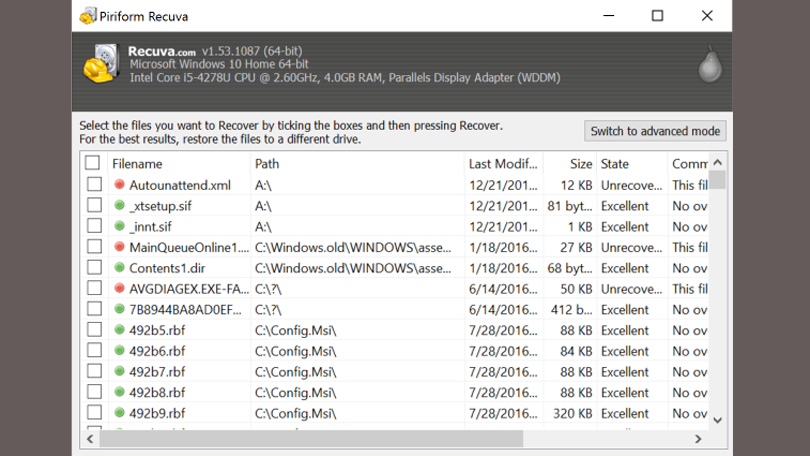The width and height of the screenshot is (810, 456).
Task: Click the red status dot for Autounattend.xml
Action: [120, 185]
